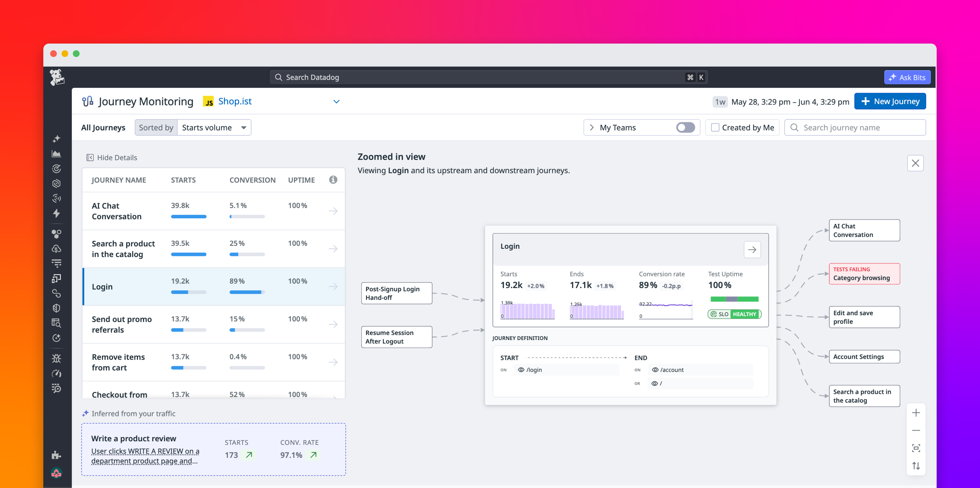Open the lightning bolt sidebar icon
This screenshot has height=488, width=980.
tap(56, 213)
